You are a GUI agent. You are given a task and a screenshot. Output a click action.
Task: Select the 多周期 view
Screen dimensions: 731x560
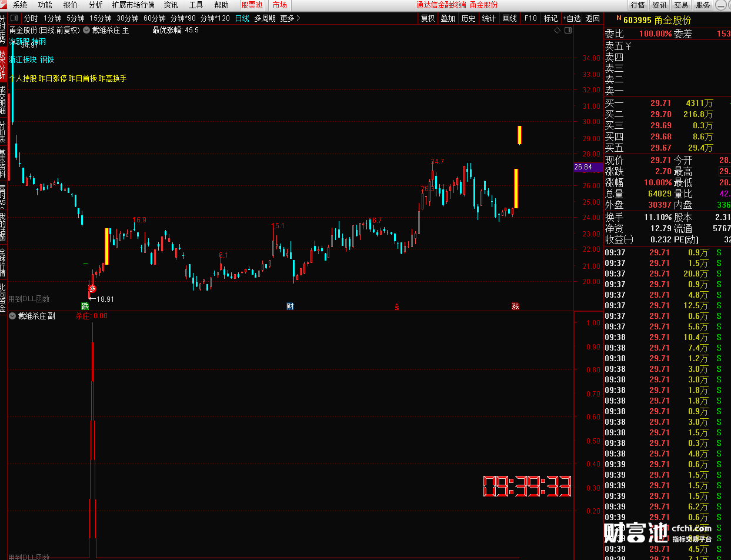[x=265, y=18]
